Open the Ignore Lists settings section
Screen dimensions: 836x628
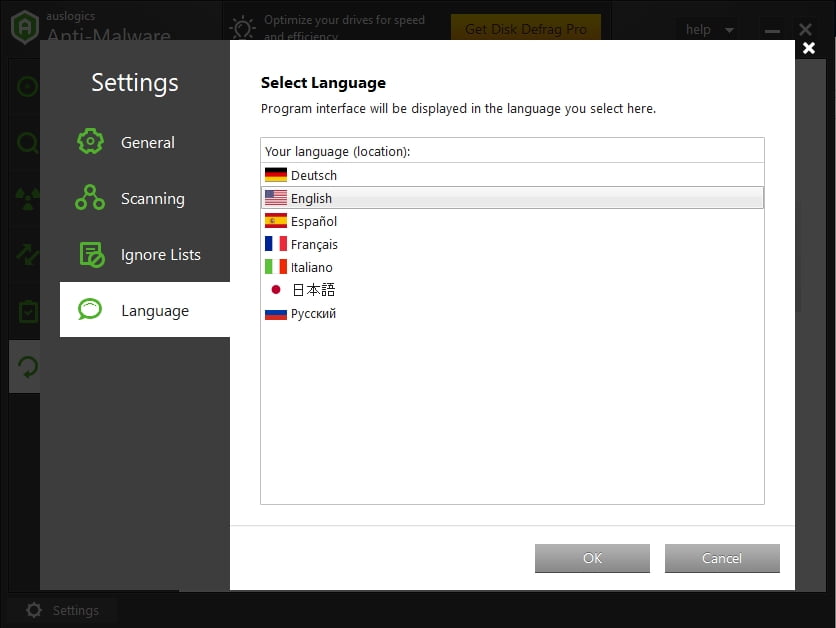tap(144, 254)
